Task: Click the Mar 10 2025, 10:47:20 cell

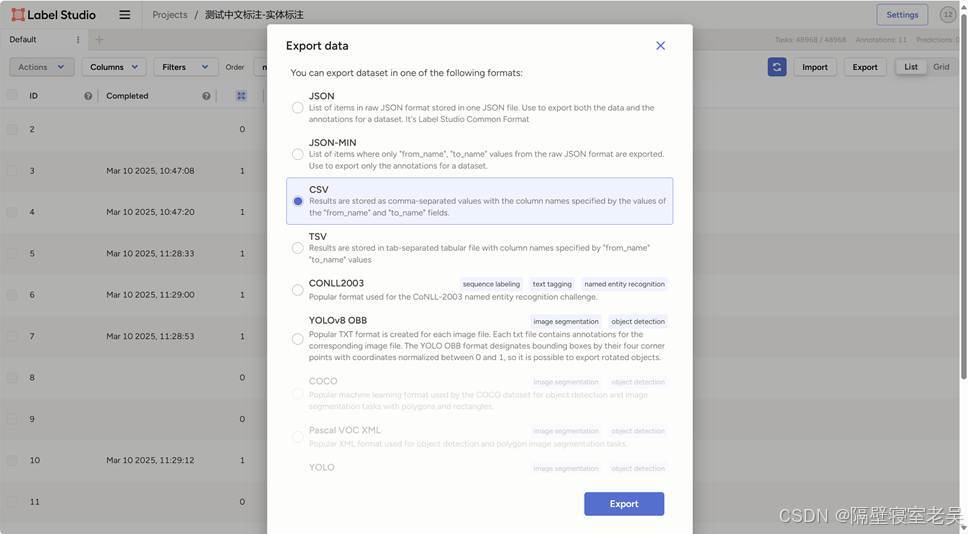Action: [x=150, y=212]
